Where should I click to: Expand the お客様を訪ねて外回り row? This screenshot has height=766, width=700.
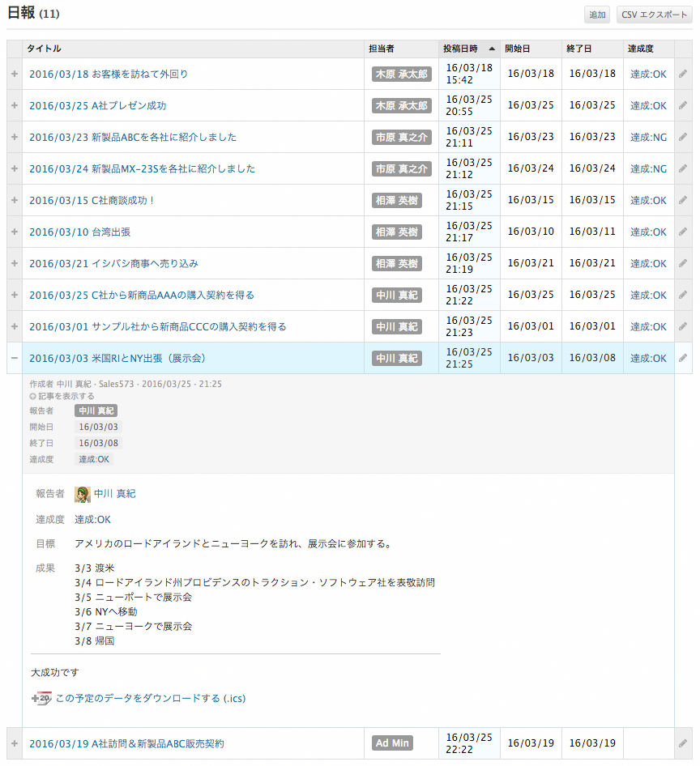(14, 74)
